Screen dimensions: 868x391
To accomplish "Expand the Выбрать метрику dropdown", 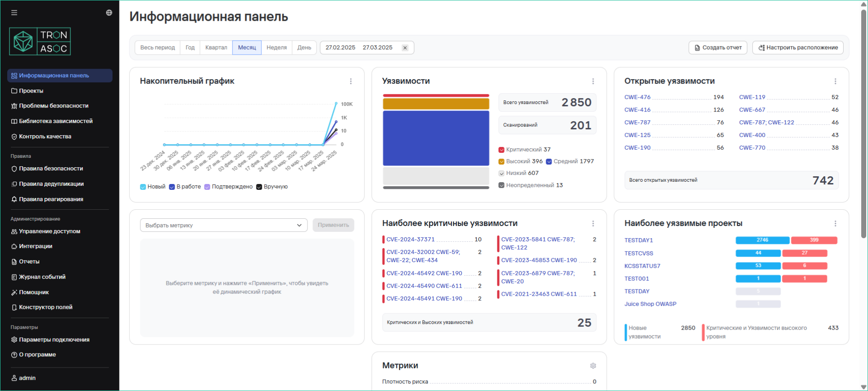I will 224,225.
